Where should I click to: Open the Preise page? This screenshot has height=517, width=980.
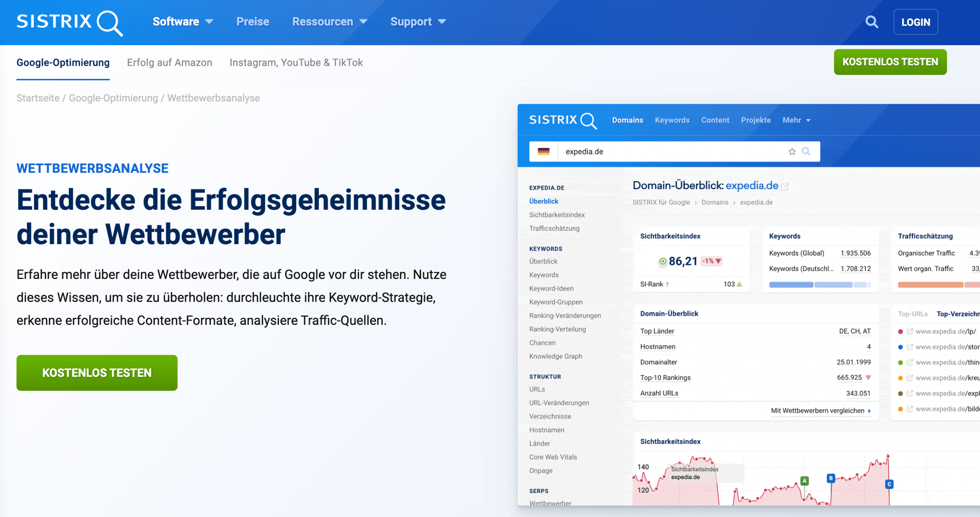[253, 22]
